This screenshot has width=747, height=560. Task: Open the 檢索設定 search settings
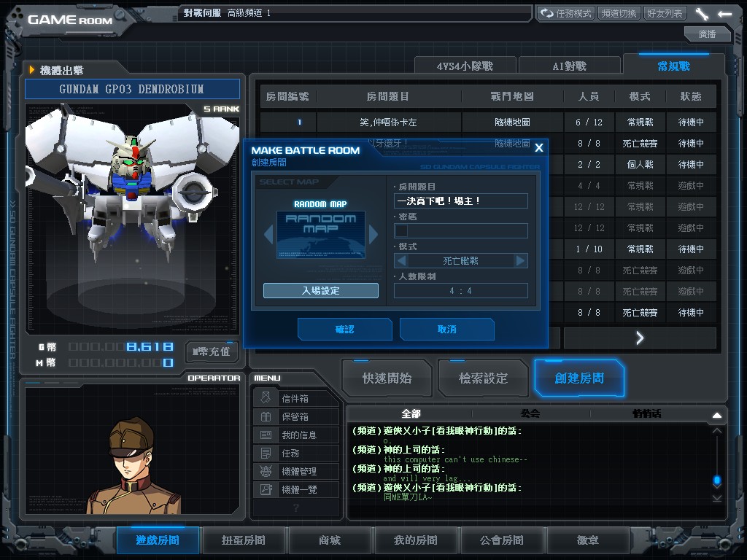[483, 378]
